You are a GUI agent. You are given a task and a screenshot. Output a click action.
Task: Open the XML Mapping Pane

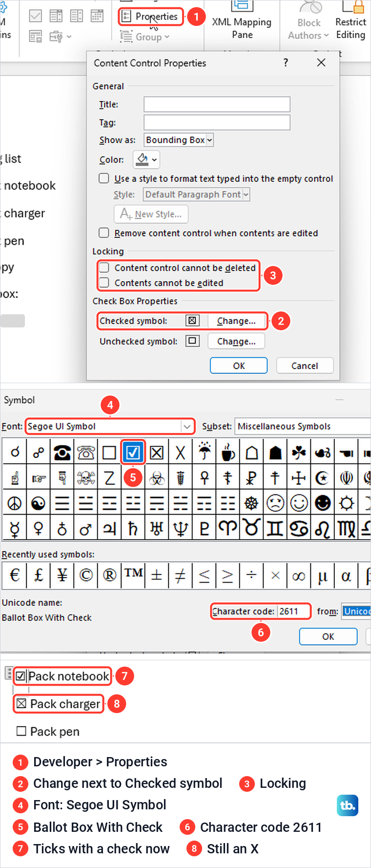(x=242, y=21)
